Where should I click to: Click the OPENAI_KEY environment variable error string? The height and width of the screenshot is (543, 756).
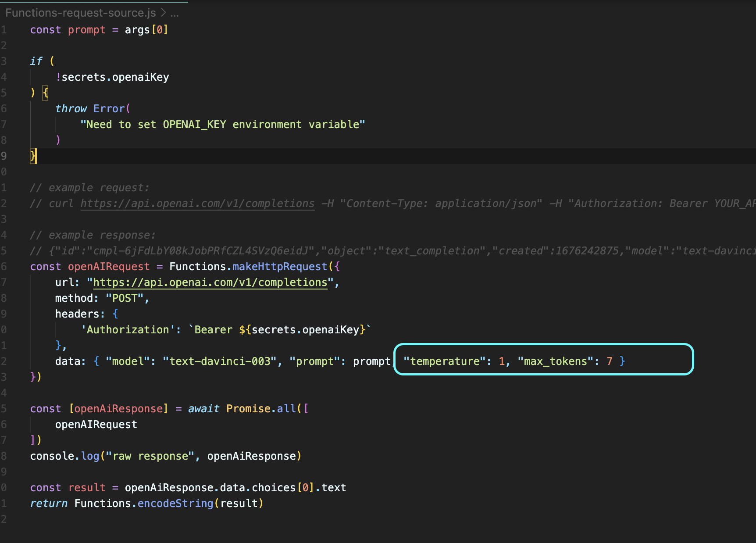[222, 124]
